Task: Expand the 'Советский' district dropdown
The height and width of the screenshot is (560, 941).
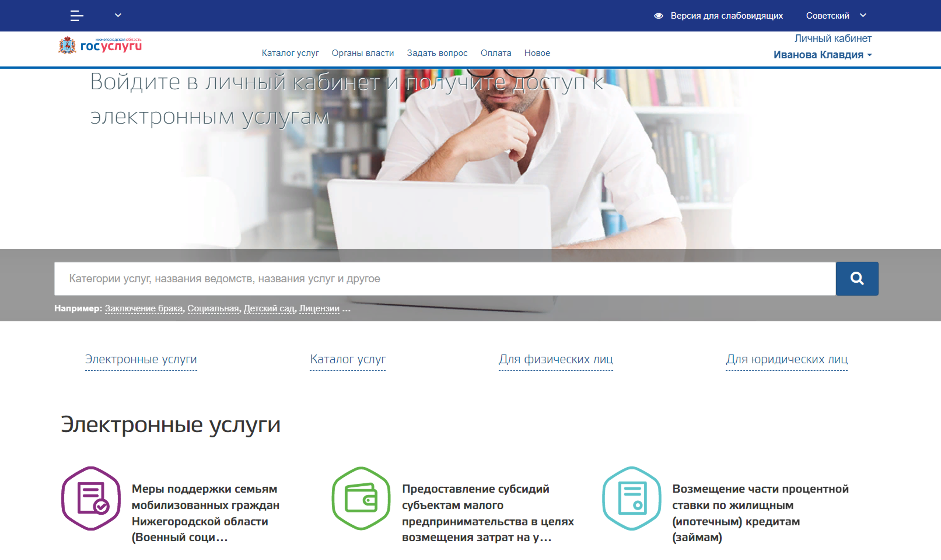Action: pyautogui.click(x=836, y=15)
